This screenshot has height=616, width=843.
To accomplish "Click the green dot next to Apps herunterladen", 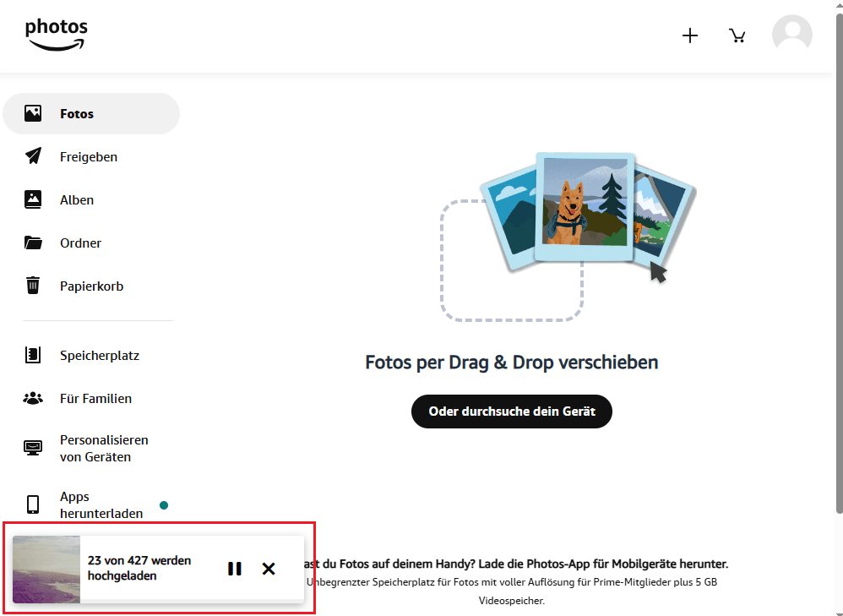I will (164, 505).
